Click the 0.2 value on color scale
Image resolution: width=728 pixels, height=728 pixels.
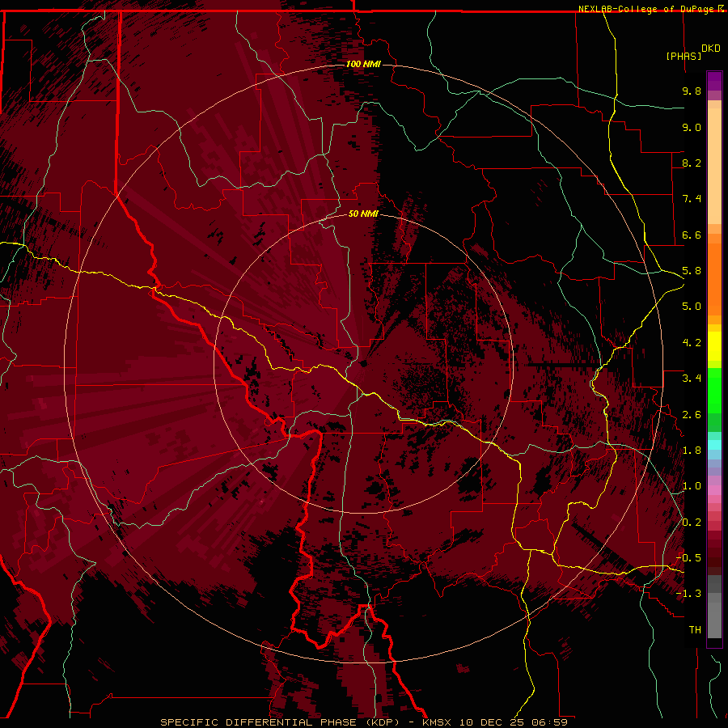pyautogui.click(x=692, y=523)
